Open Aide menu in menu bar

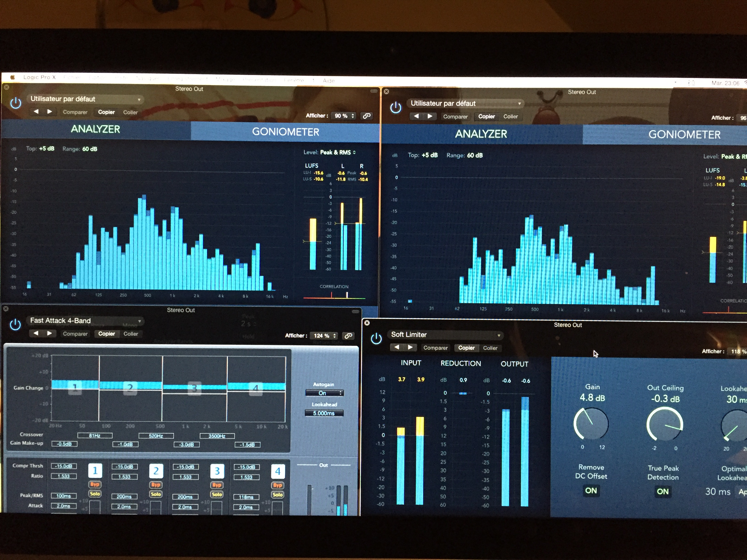[329, 81]
